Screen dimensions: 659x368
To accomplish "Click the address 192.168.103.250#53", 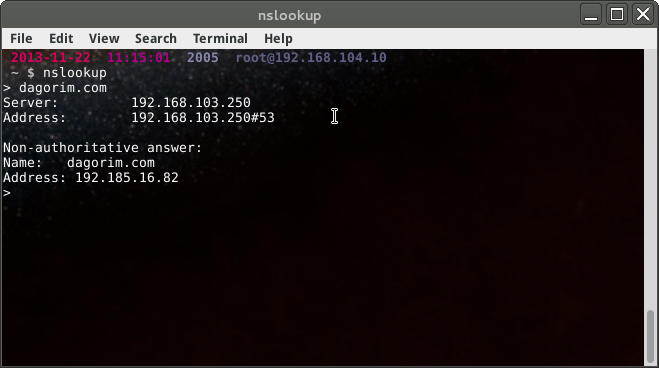I will [x=203, y=118].
